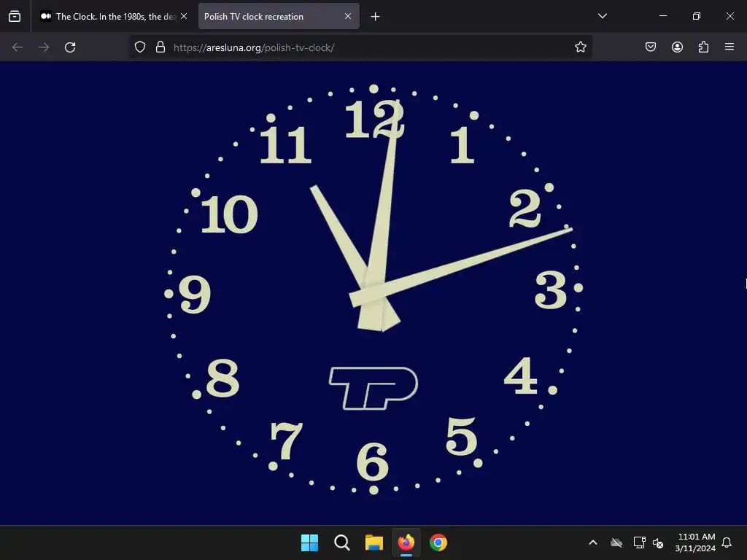747x560 pixels.
Task: Minimize the Firefox window
Action: point(662,16)
